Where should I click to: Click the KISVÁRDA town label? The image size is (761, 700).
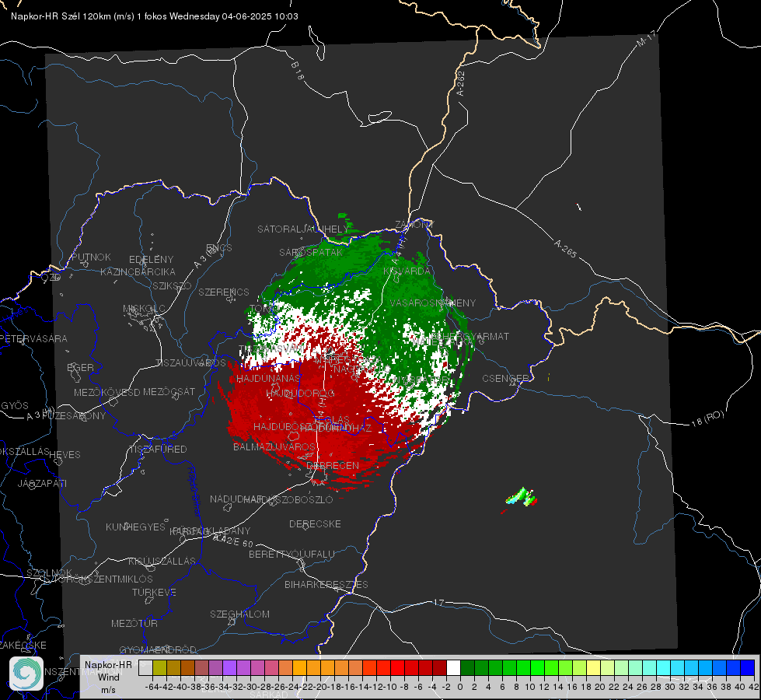[x=407, y=271]
